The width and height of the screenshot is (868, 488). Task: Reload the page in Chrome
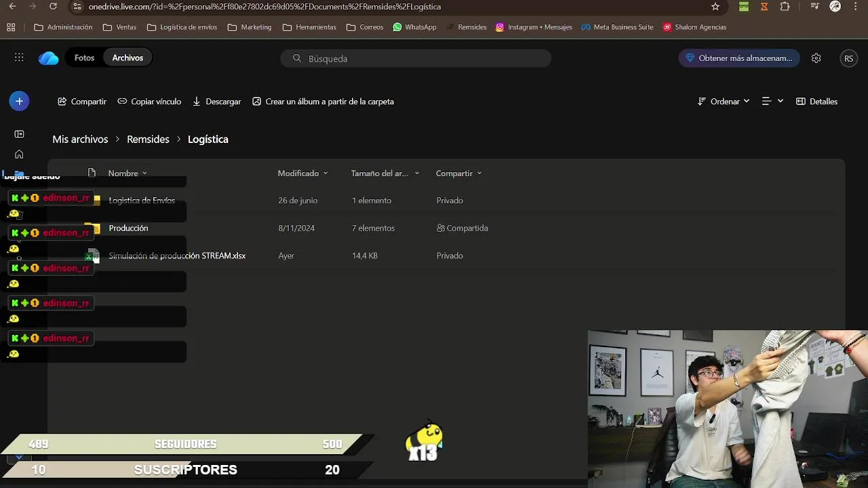pyautogui.click(x=54, y=7)
